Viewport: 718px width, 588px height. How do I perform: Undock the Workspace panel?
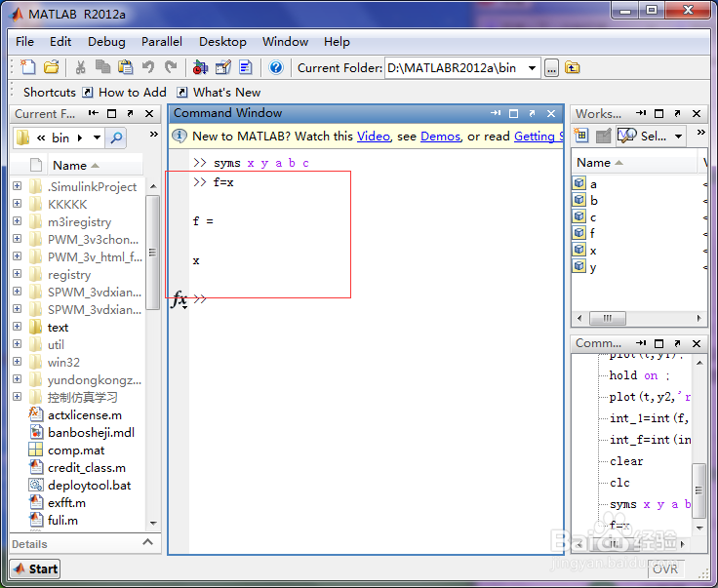(x=678, y=113)
